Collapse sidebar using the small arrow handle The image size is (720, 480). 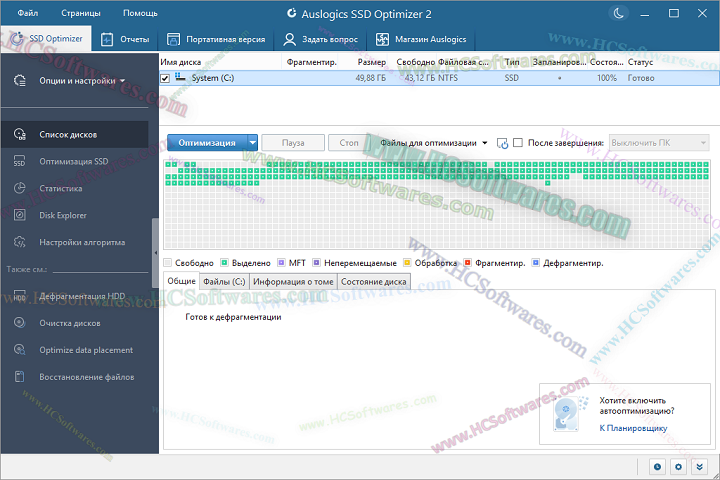(156, 252)
